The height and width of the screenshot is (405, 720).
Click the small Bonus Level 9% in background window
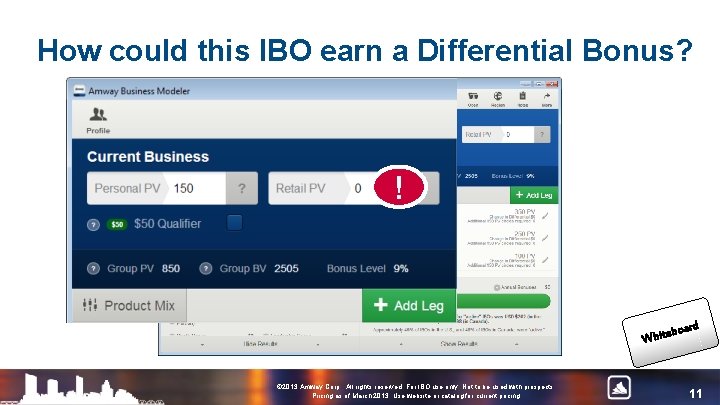click(513, 176)
